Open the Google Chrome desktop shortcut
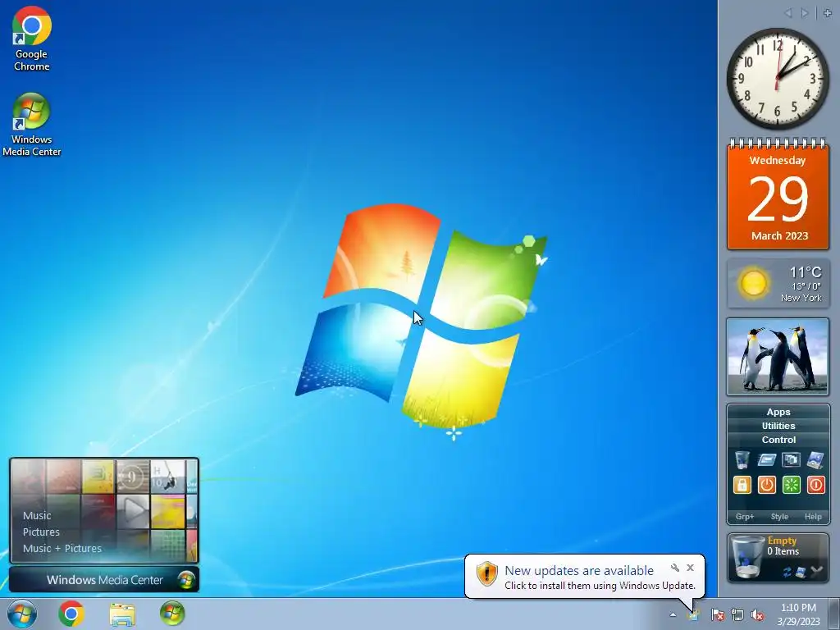840x630 pixels. pos(32,39)
